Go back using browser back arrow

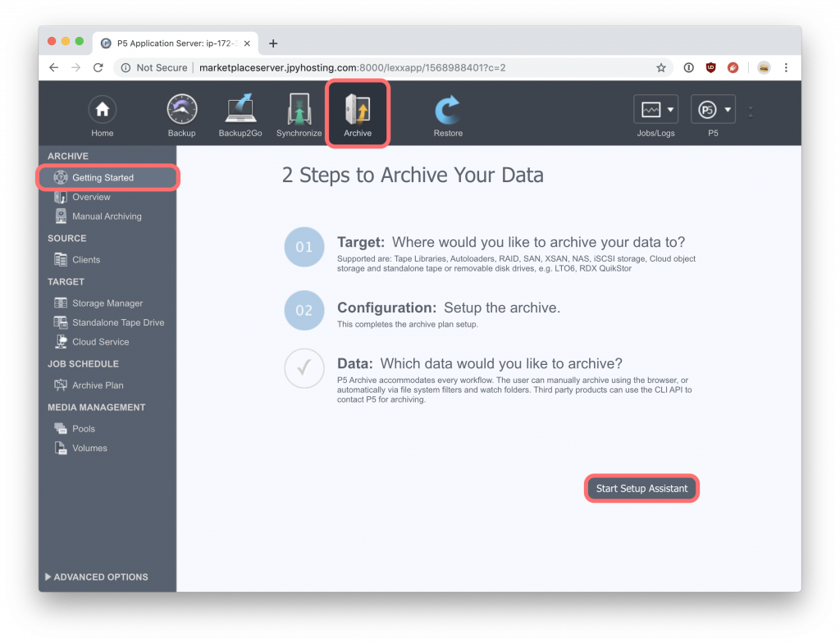coord(53,67)
